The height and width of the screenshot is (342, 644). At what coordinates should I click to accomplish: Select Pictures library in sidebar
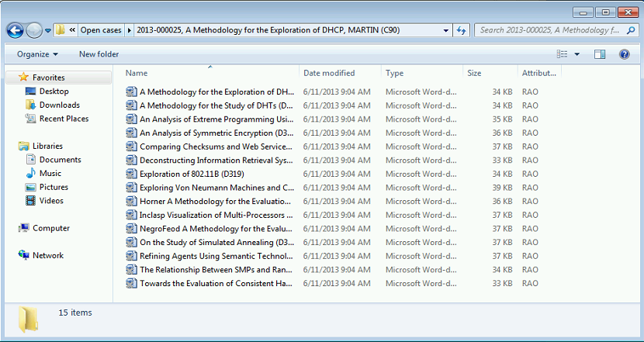(x=54, y=187)
